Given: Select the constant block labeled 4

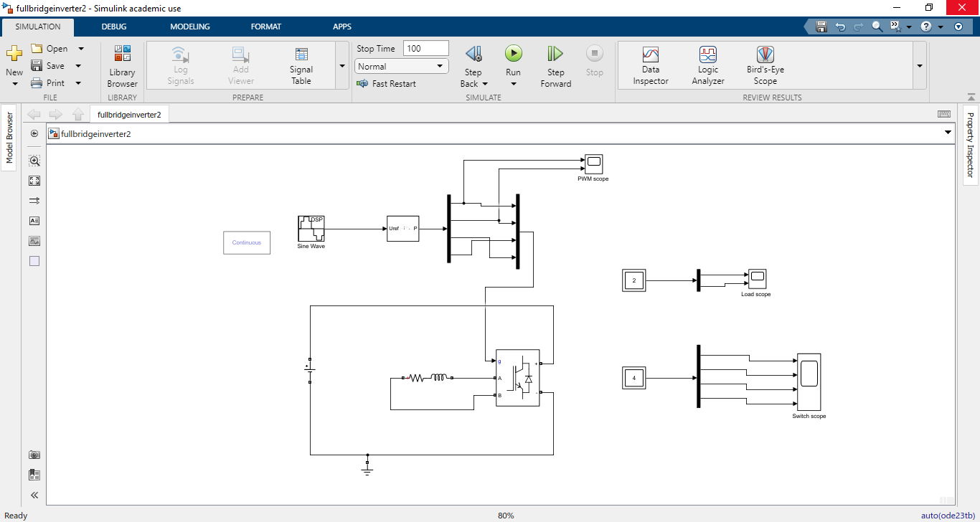Looking at the screenshot, I should 633,378.
